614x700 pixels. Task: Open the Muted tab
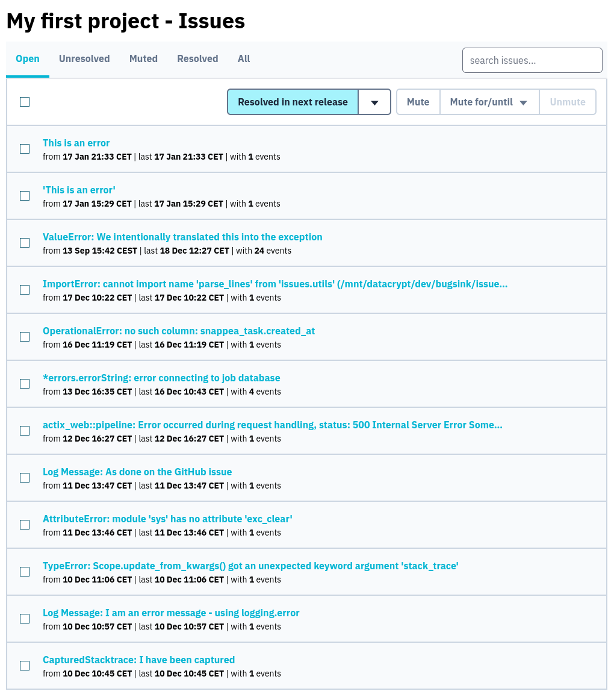[x=143, y=59]
